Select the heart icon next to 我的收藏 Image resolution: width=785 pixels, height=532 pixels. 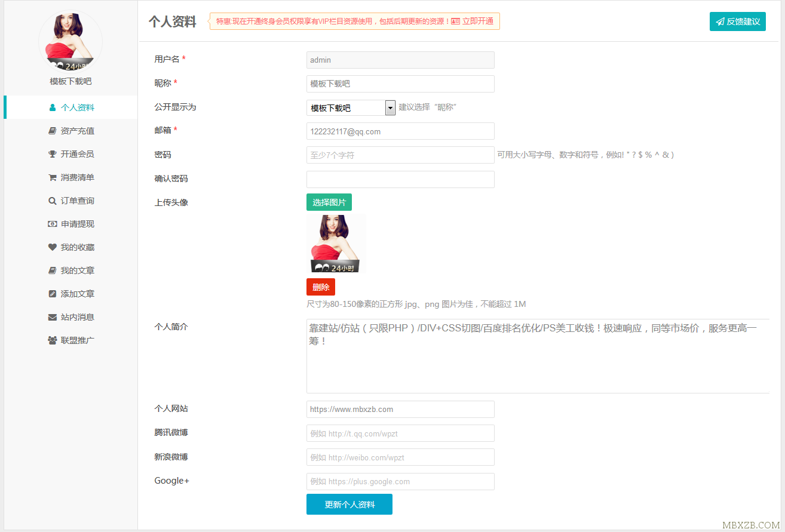[53, 247]
